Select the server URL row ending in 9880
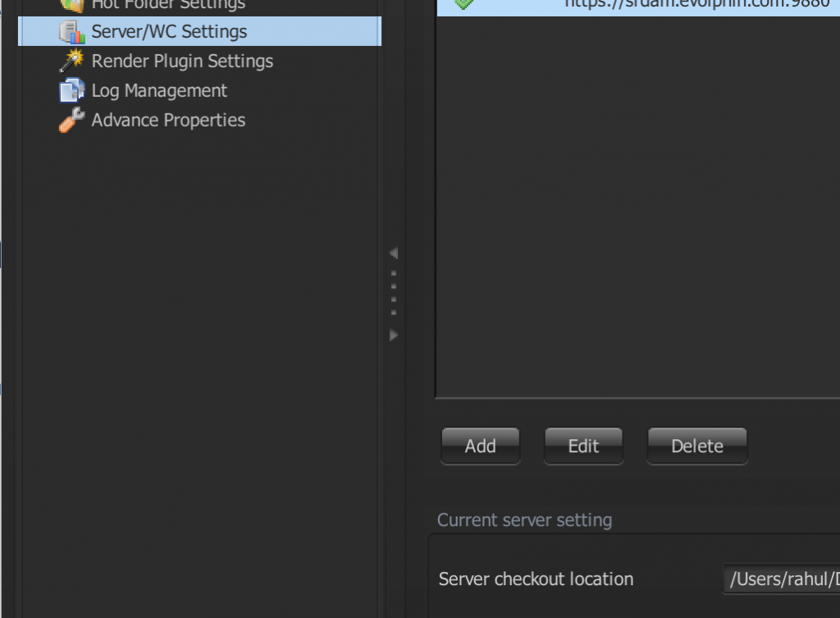Screen dimensions: 840x618 pyautogui.click(x=638, y=6)
